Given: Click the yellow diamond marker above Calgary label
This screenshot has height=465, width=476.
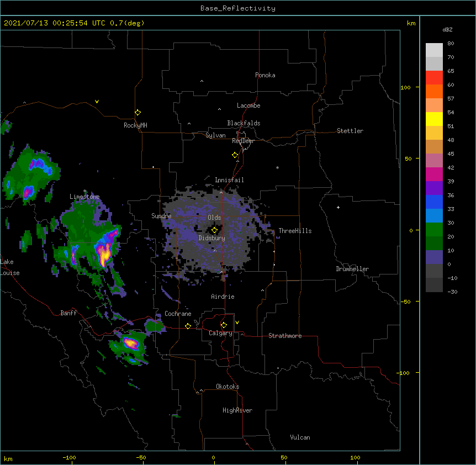Looking at the screenshot, I should [224, 325].
